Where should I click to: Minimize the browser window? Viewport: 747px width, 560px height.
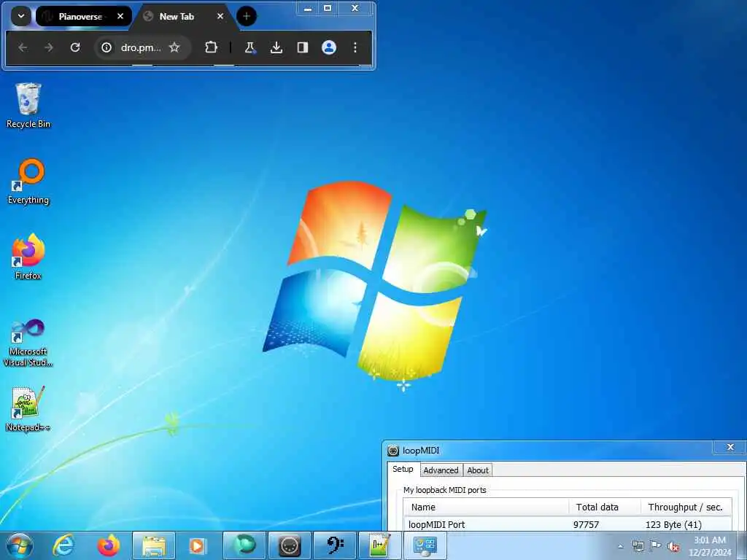308,9
